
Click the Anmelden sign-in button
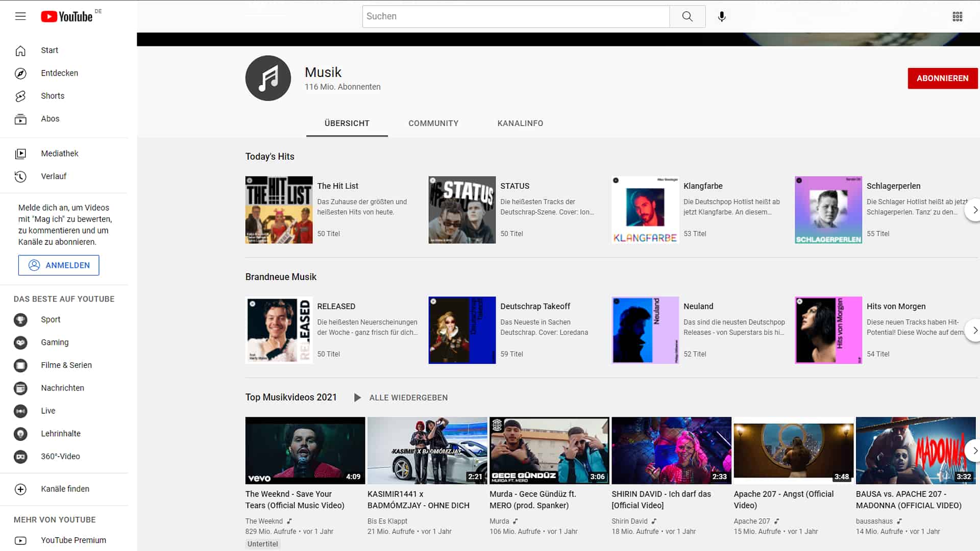(59, 265)
